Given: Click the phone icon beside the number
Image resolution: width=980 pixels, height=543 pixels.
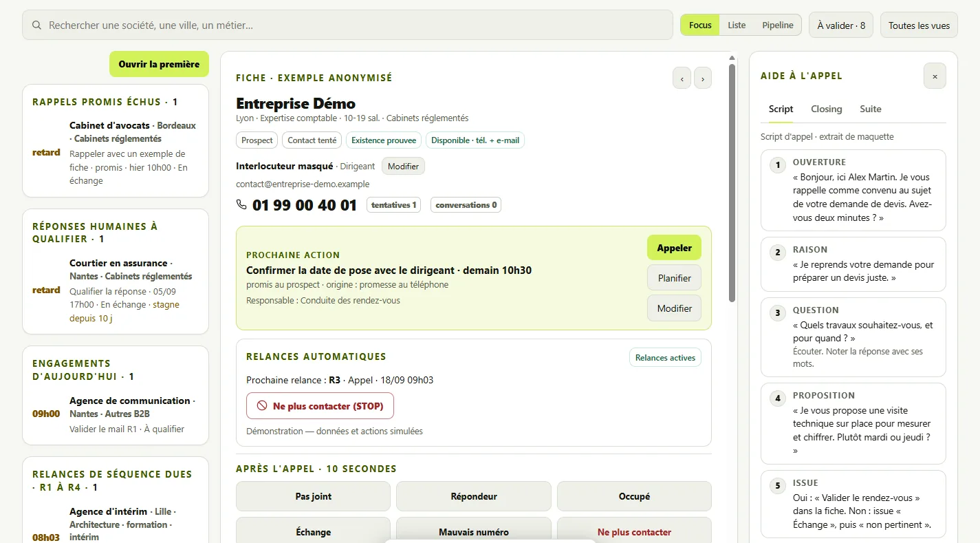Looking at the screenshot, I should coord(241,204).
